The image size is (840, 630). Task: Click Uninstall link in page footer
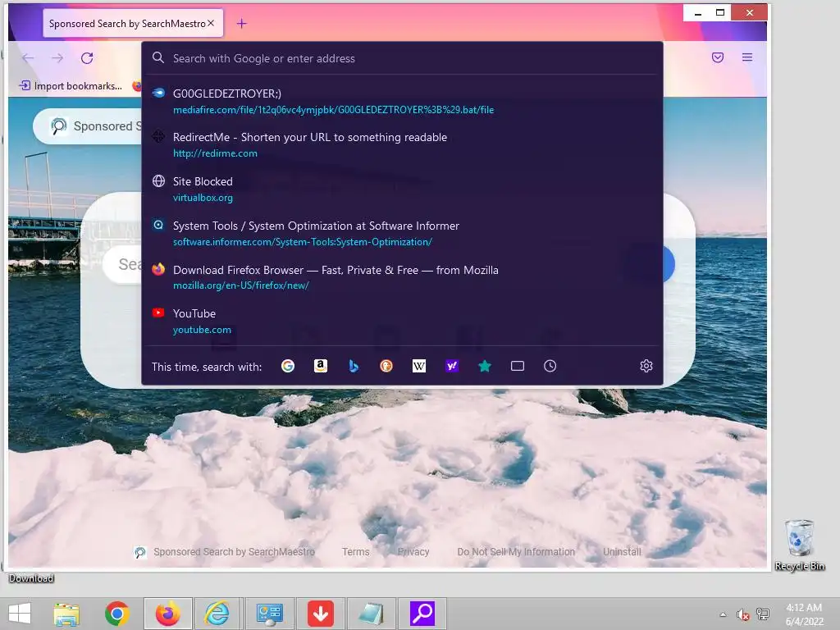click(622, 552)
